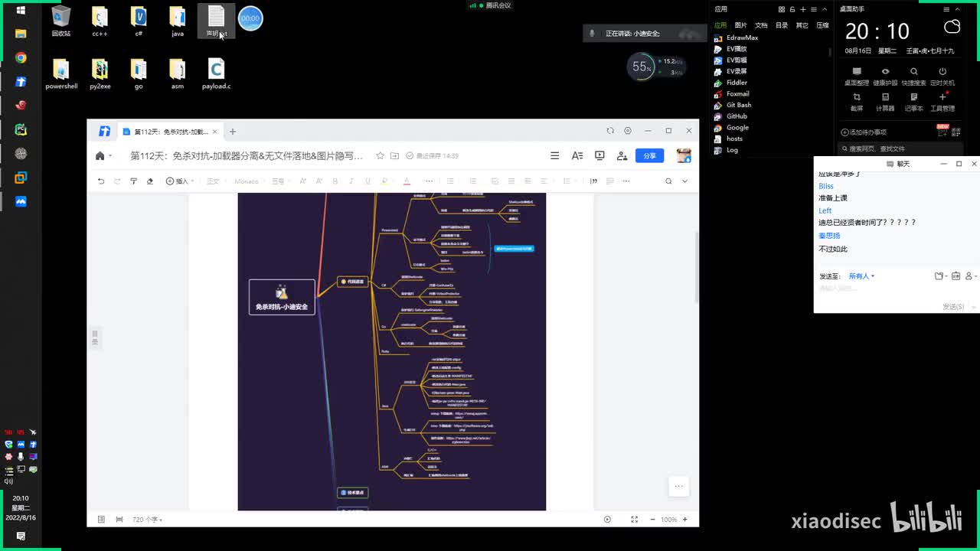
Task: Collapse the 应用 panel with chevron
Action: pyautogui.click(x=824, y=9)
